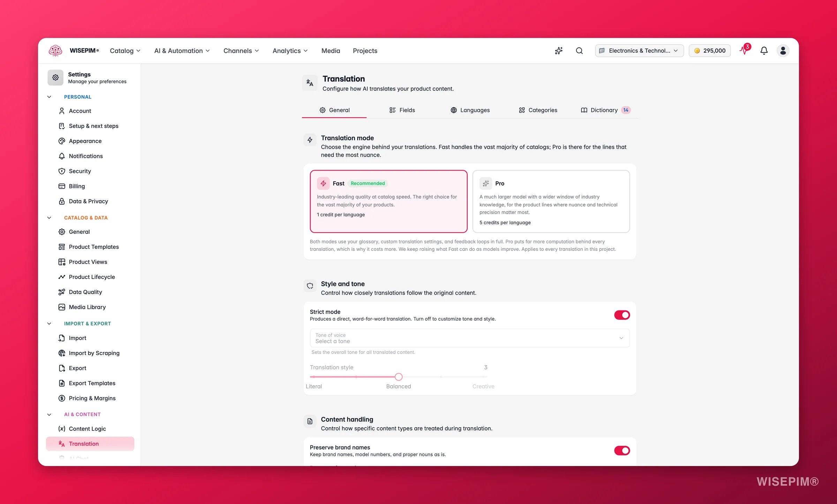Screen dimensions: 837x504
Task: Click the Export Templates file icon
Action: [x=62, y=383]
